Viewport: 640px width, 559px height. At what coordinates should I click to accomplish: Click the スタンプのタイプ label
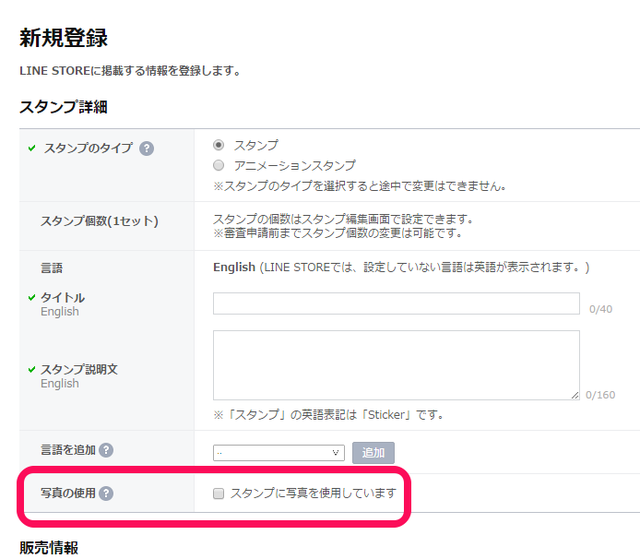tap(88, 148)
